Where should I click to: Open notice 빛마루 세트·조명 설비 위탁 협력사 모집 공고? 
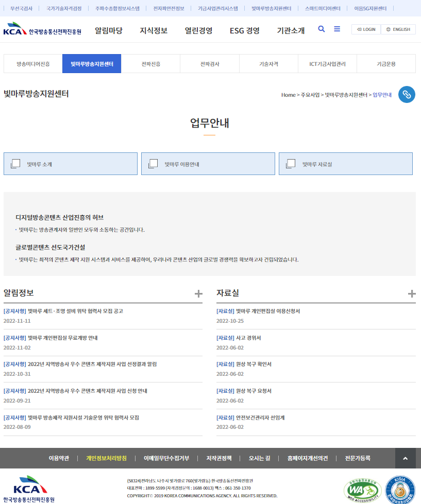point(75,311)
